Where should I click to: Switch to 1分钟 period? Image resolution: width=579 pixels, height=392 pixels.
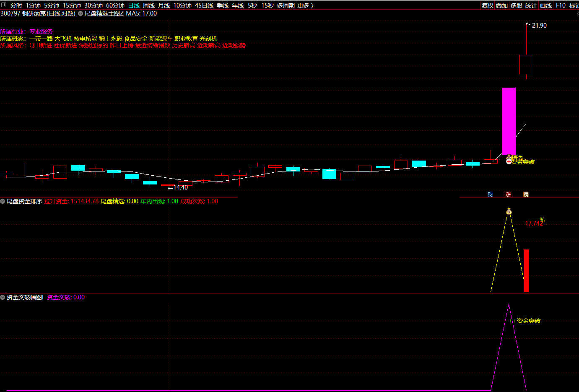(x=33, y=5)
